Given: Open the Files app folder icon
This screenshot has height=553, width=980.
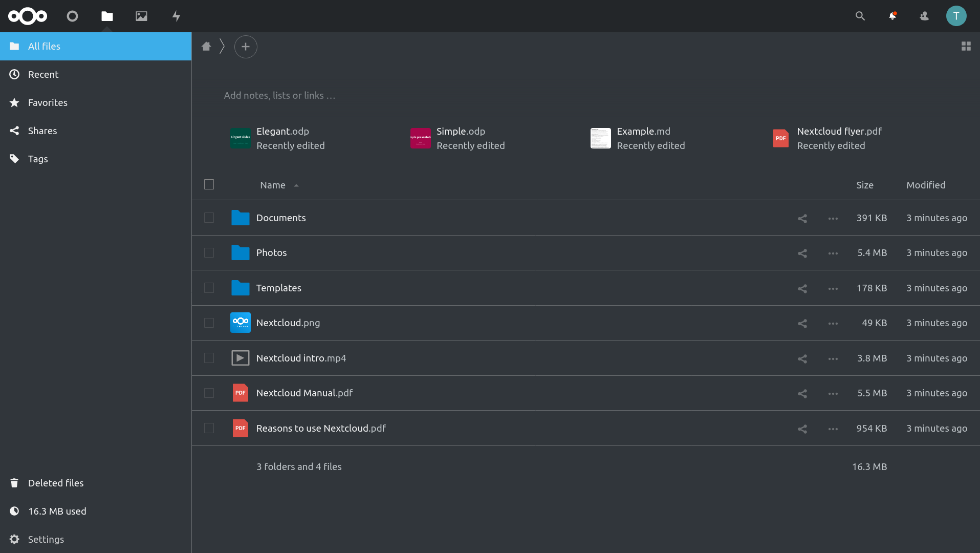Looking at the screenshot, I should pyautogui.click(x=107, y=16).
